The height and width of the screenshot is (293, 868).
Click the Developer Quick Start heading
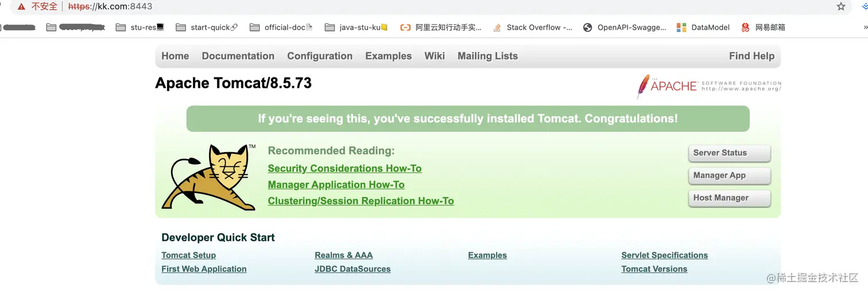(x=218, y=237)
